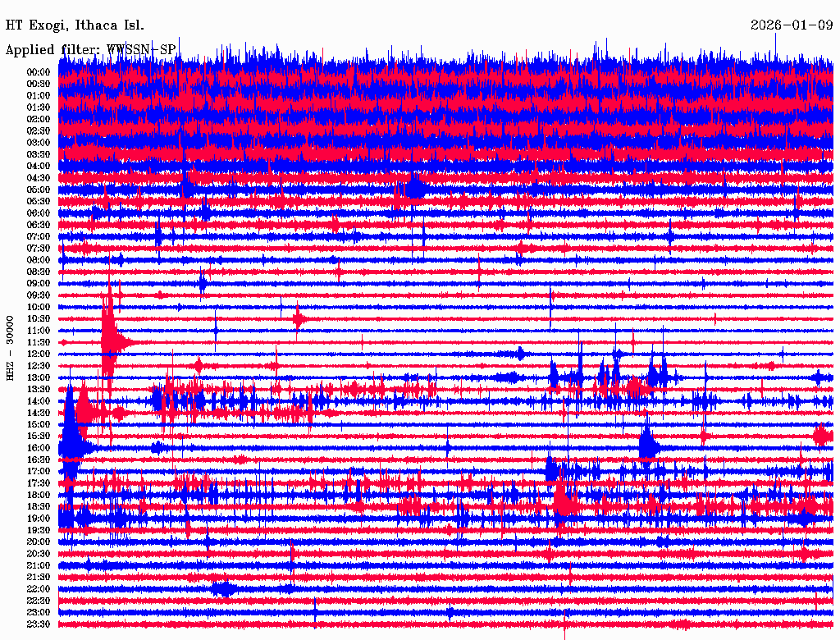This screenshot has height=640, width=840.
Task: Select the 23:30 time label
Action: pyautogui.click(x=39, y=624)
